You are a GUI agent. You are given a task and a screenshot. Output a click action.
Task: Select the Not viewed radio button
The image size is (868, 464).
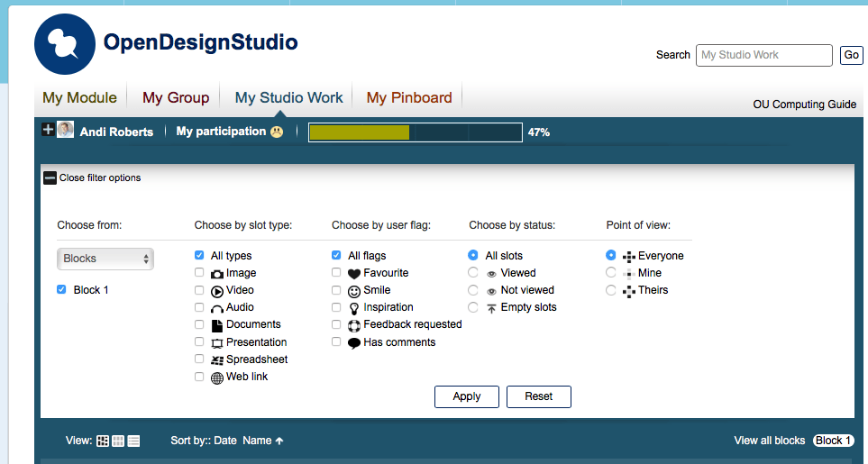472,290
